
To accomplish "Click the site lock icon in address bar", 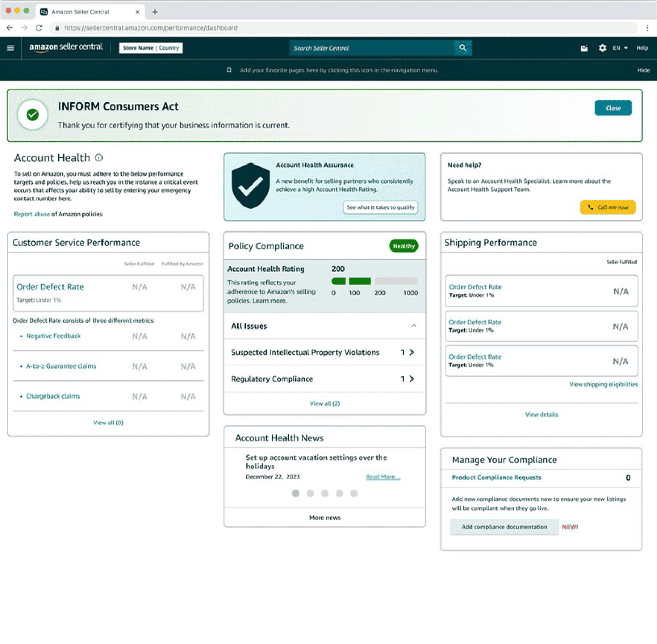I will [57, 28].
